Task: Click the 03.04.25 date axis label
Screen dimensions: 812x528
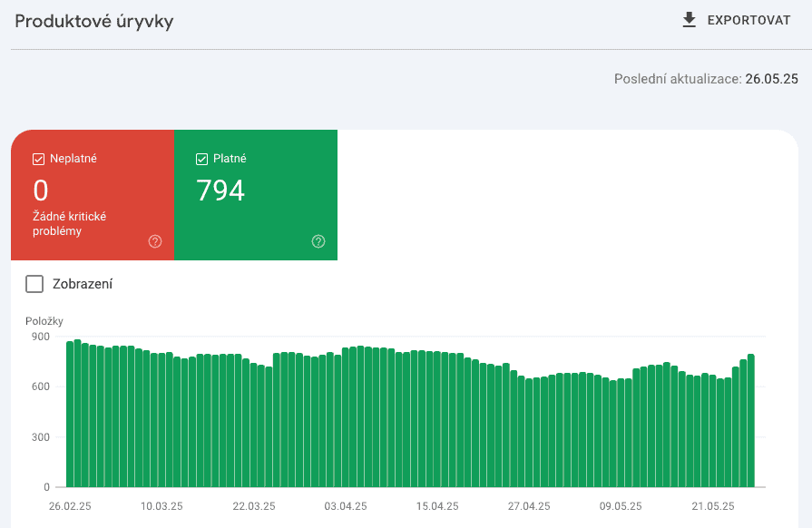Action: pos(346,506)
